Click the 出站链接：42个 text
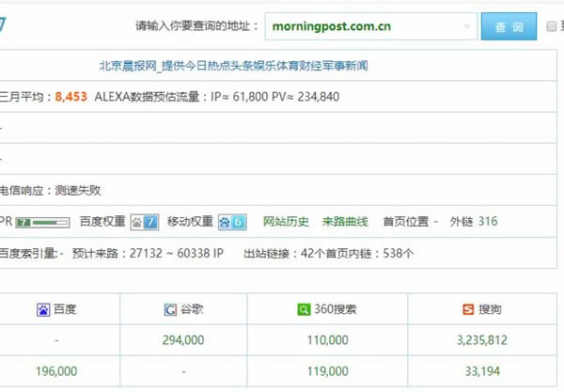This screenshot has height=392, width=564. pos(284,254)
